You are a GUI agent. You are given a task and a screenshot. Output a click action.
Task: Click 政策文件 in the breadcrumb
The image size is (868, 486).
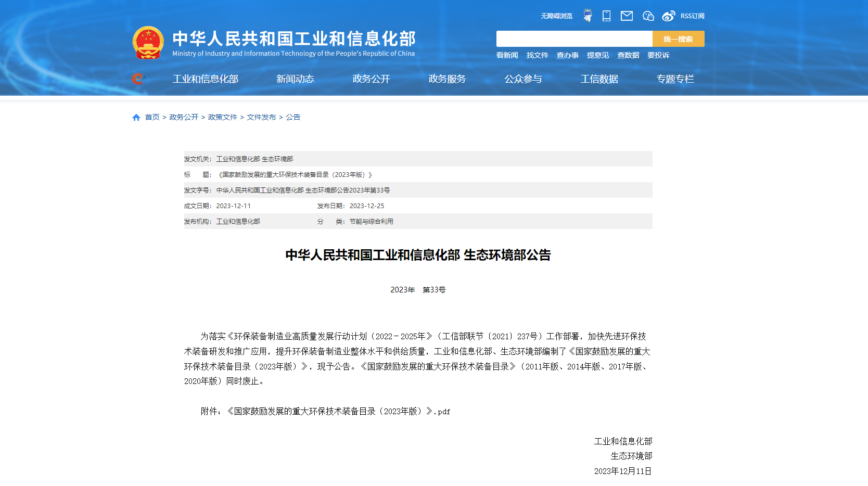click(x=223, y=118)
